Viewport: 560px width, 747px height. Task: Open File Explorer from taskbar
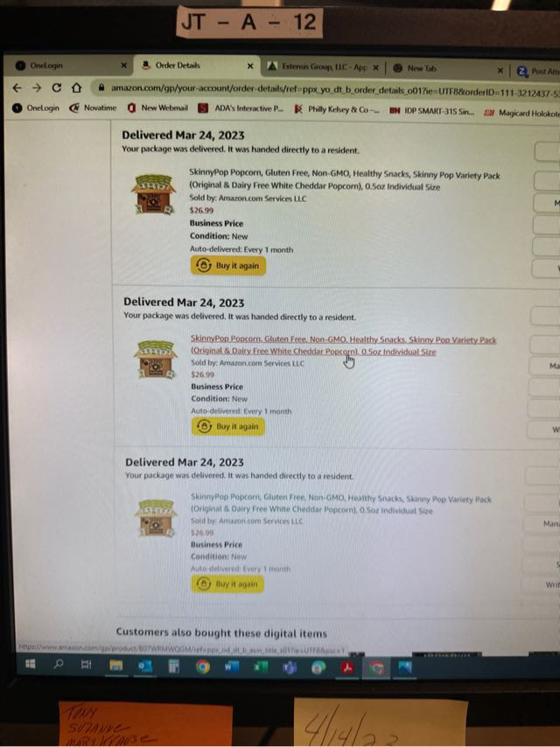point(115,666)
